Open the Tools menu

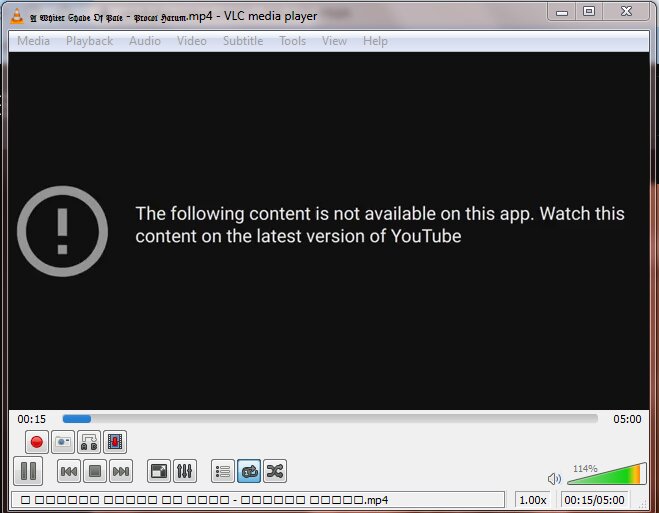293,41
